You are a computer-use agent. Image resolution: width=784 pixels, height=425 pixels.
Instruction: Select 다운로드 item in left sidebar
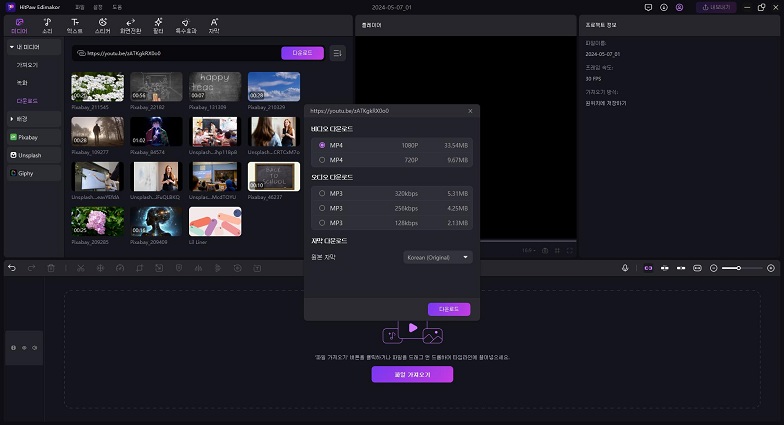(28, 101)
